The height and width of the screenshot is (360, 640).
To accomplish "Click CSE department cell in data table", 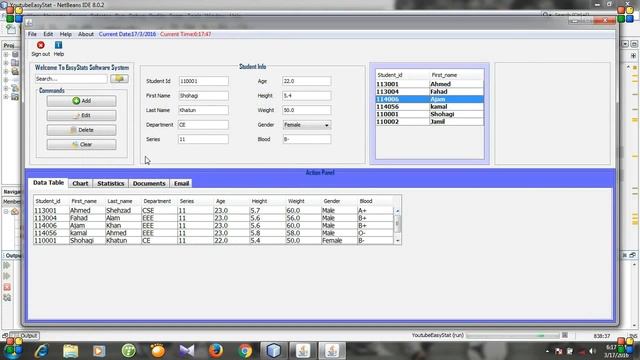I will click(x=159, y=211).
